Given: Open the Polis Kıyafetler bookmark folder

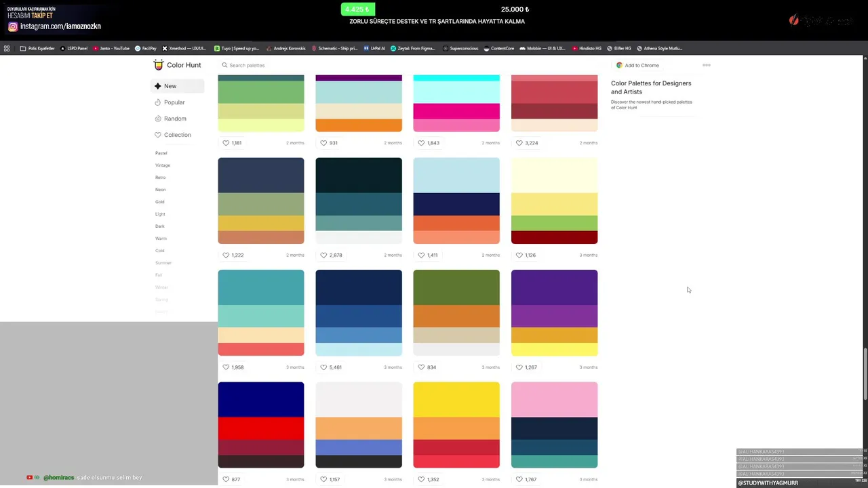Looking at the screenshot, I should (x=37, y=48).
